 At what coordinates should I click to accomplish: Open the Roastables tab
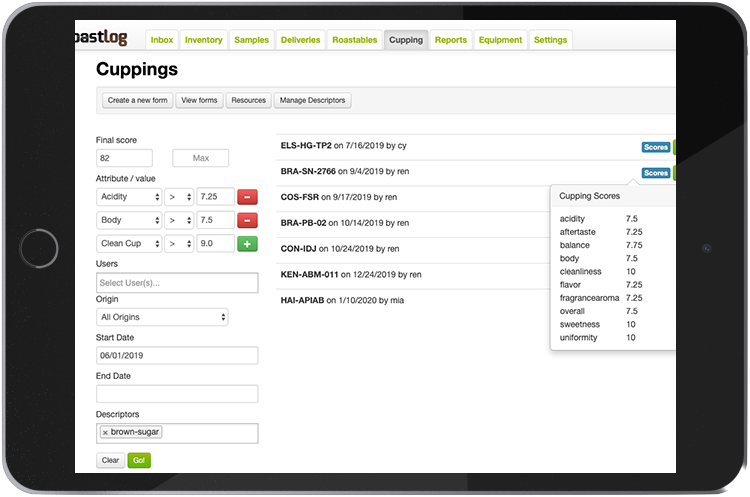coord(355,40)
